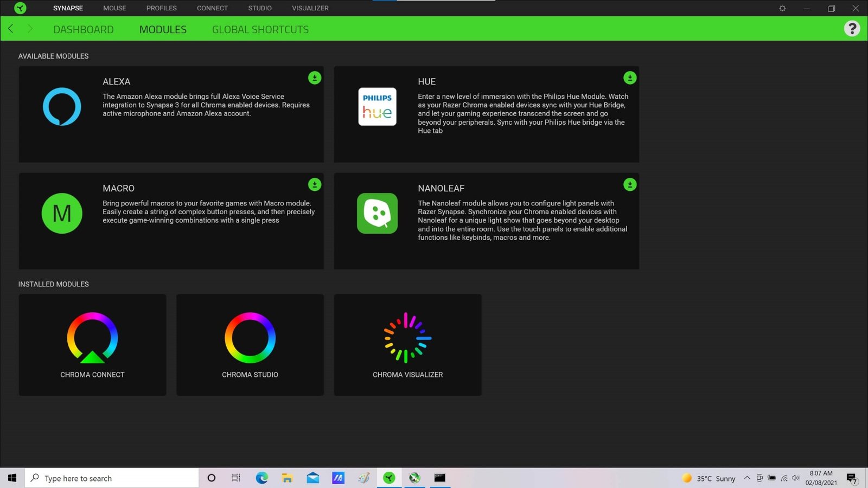Open Synapse settings gear icon
Image resolution: width=868 pixels, height=488 pixels.
pyautogui.click(x=782, y=8)
